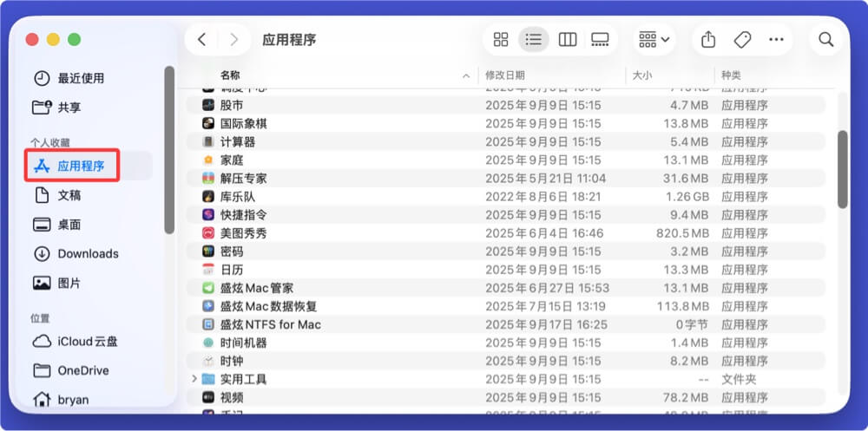Click date 2022年8月6日 18:21
868x431 pixels.
(543, 196)
